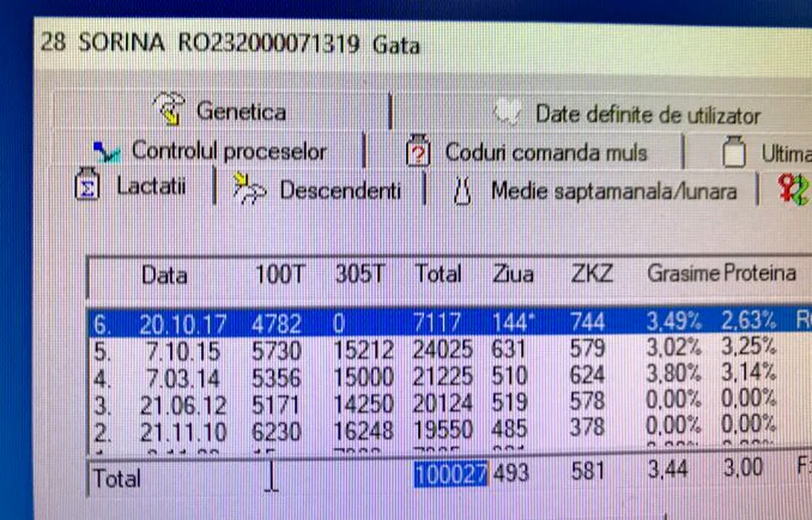
Task: Click the sigma jar icon beside Lactatii
Action: click(x=87, y=184)
